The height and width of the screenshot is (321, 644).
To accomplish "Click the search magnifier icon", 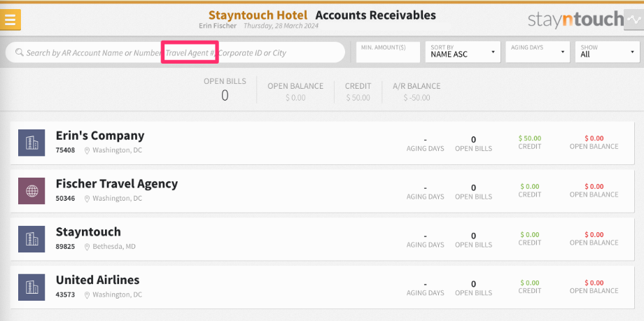I will [x=19, y=52].
